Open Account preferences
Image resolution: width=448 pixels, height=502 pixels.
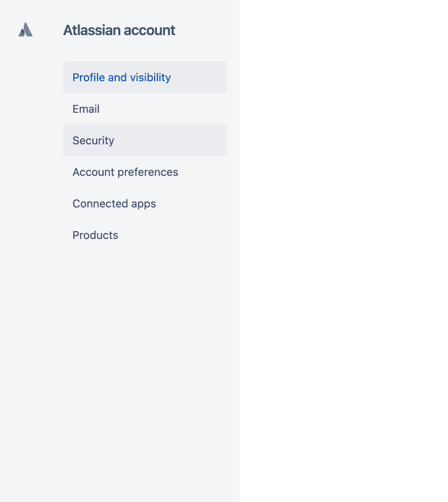coord(145,172)
